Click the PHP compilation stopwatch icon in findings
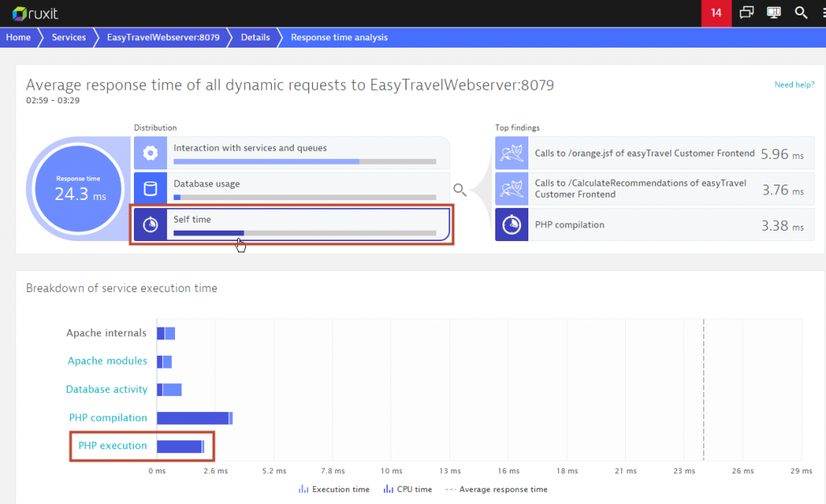826x504 pixels. (511, 224)
